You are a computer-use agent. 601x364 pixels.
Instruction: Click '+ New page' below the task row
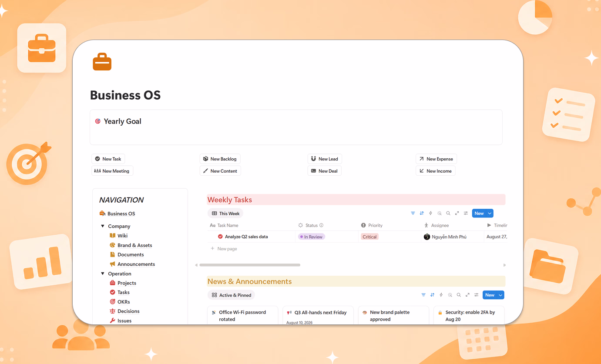[224, 249]
